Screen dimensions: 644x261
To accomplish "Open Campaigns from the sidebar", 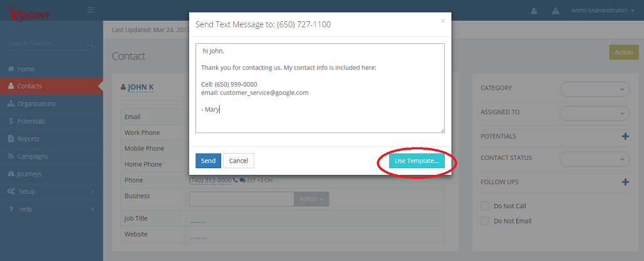I will [x=33, y=156].
